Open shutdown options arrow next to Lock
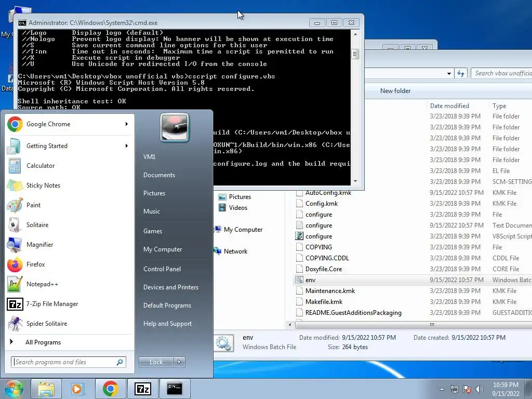532x399 pixels. (179, 362)
